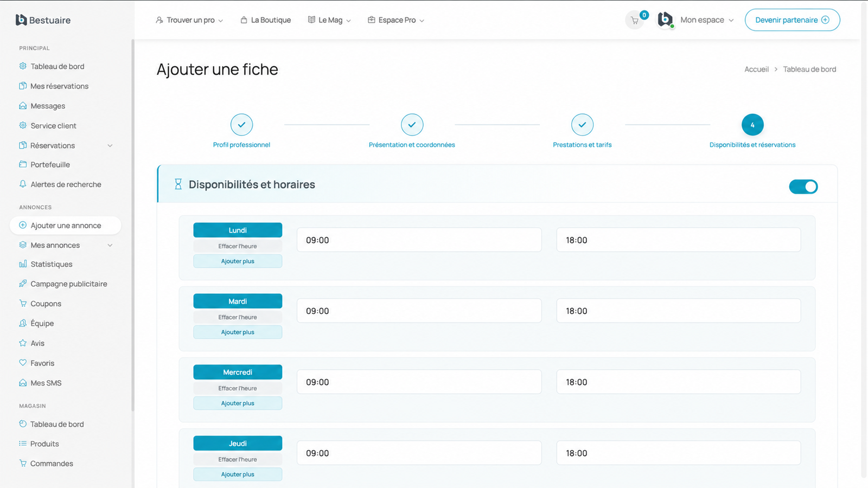Open the Espace Pro dropdown menu

[396, 20]
